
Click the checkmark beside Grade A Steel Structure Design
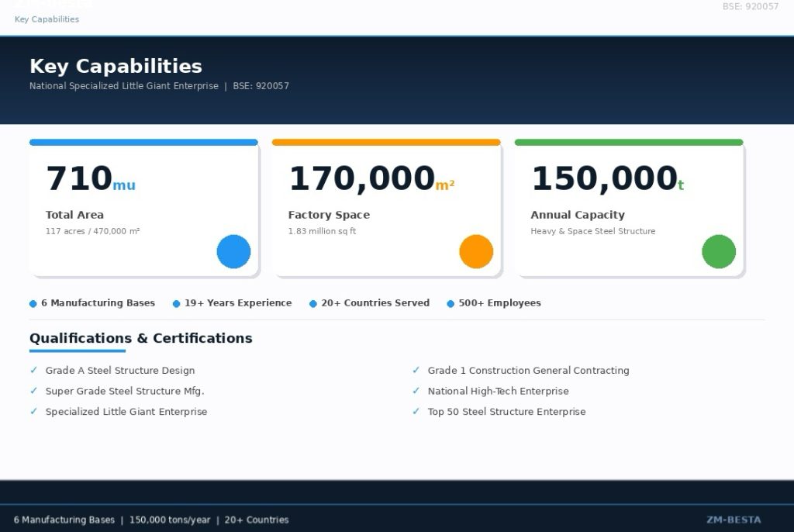34,370
